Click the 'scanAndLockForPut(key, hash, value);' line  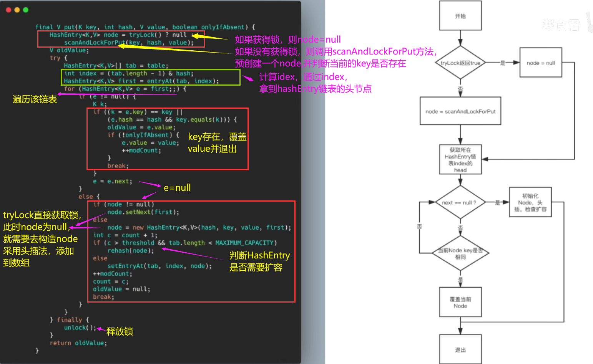[129, 42]
